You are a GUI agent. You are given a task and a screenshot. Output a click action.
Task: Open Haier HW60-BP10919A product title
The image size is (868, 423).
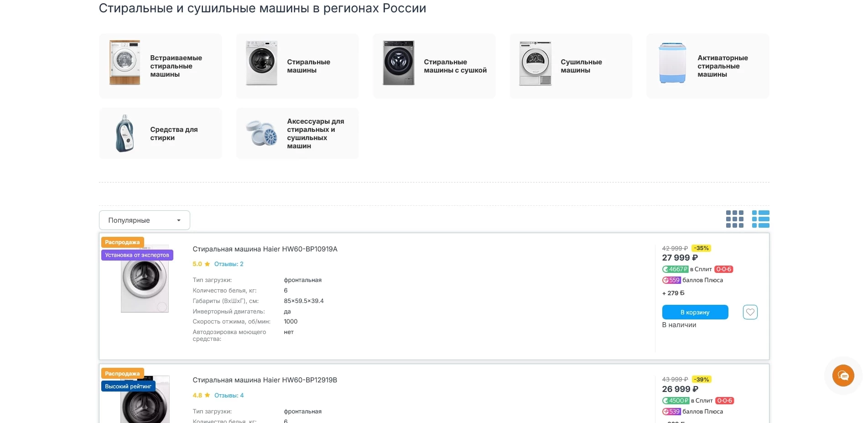265,249
